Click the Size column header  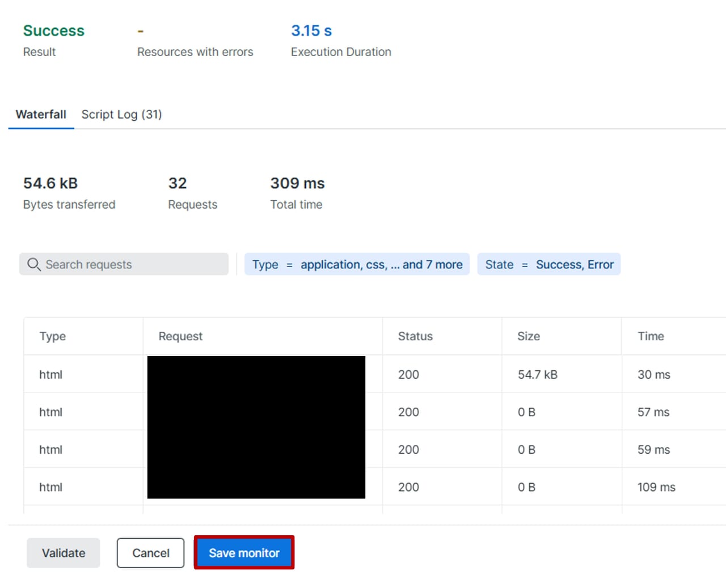pyautogui.click(x=528, y=336)
